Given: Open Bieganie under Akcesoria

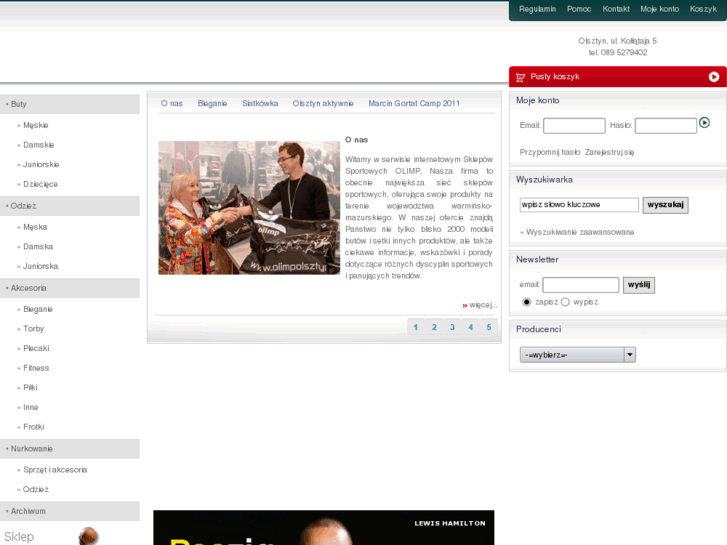Looking at the screenshot, I should click(38, 309).
